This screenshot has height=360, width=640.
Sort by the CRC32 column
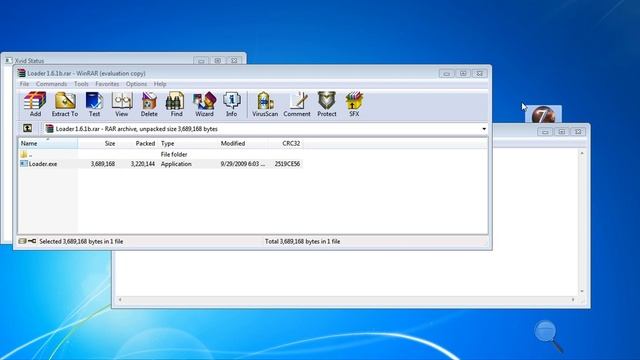[x=286, y=143]
